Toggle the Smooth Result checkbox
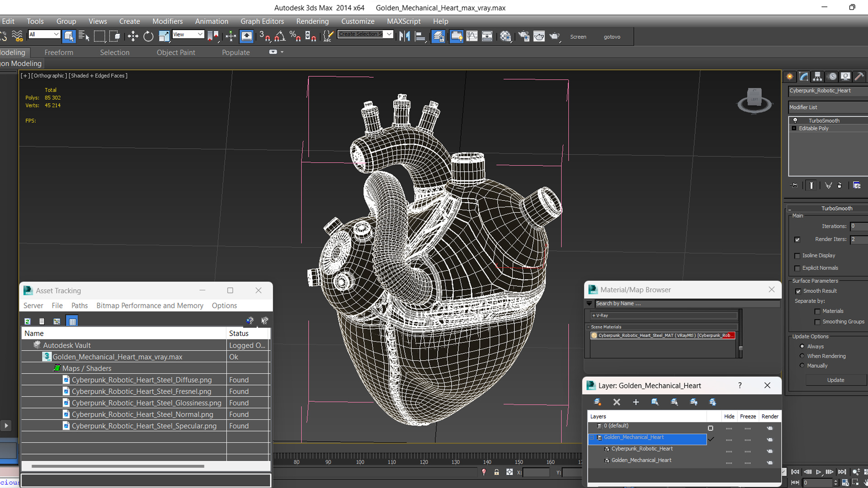 tap(798, 291)
